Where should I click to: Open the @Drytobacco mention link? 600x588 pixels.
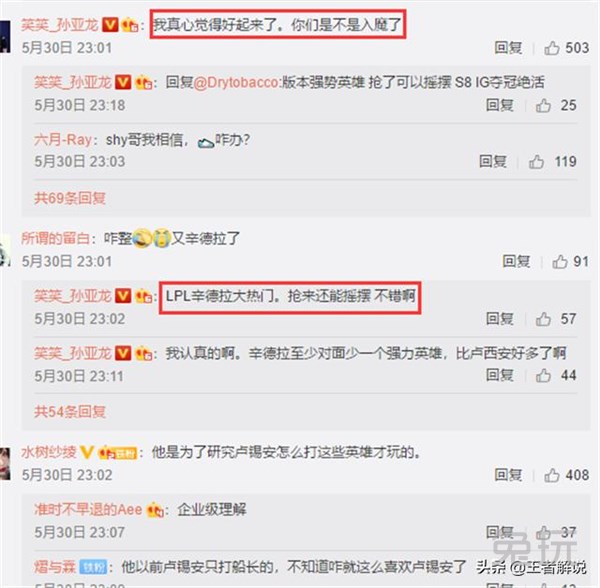pyautogui.click(x=237, y=82)
